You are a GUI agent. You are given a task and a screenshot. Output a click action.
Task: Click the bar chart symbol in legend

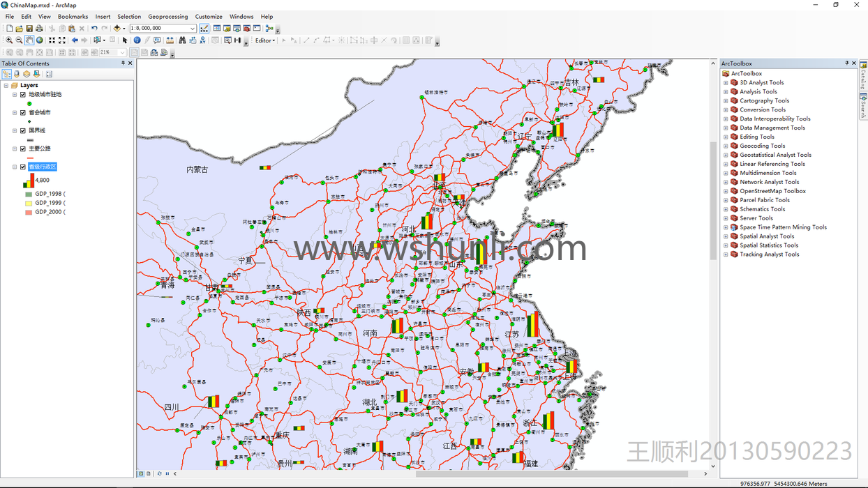click(29, 181)
